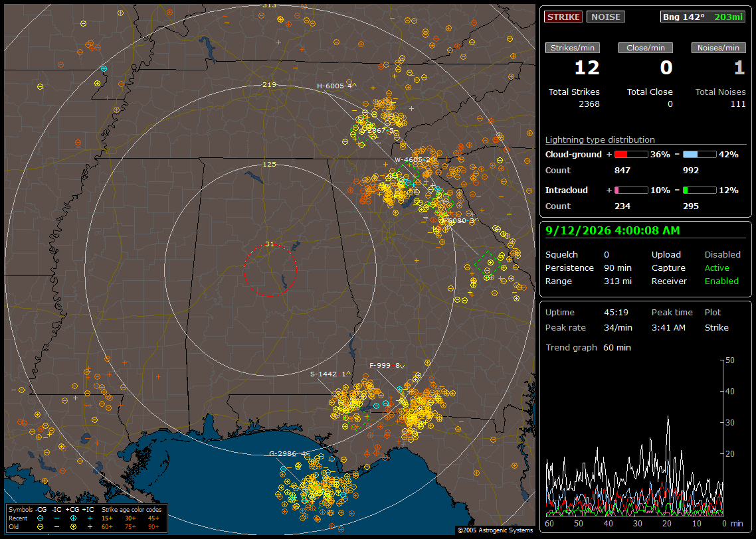Select storm cell label G-2986-4
The width and height of the screenshot is (756, 539).
click(288, 453)
